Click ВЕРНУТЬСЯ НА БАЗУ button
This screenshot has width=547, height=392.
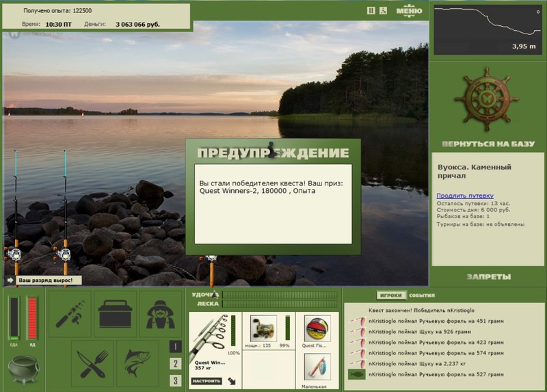(488, 144)
